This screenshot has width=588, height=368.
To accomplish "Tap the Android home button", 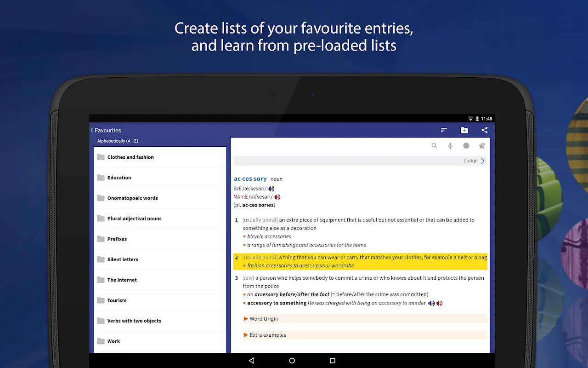I will (292, 361).
